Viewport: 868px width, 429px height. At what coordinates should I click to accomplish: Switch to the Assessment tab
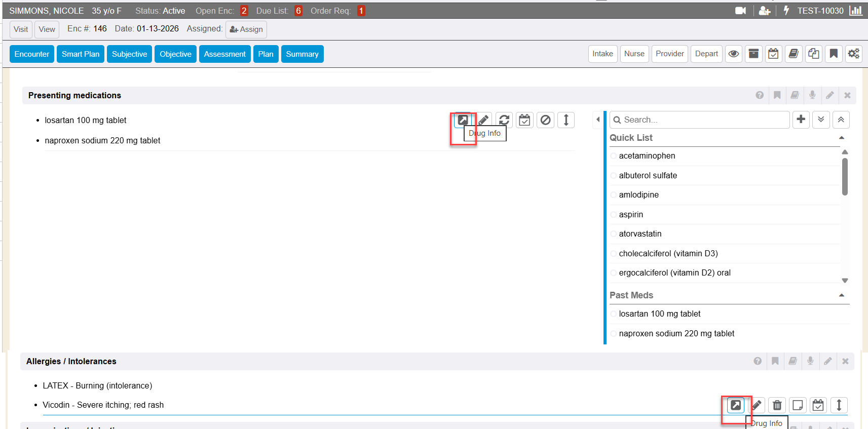click(224, 54)
